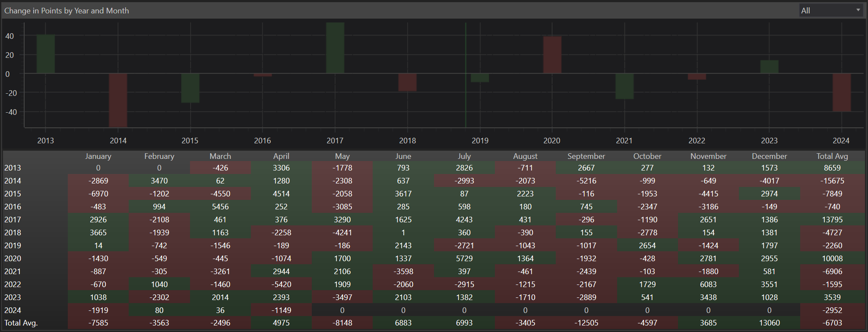This screenshot has width=868, height=332.
Task: Click the 2013 green chart bar
Action: (x=46, y=54)
